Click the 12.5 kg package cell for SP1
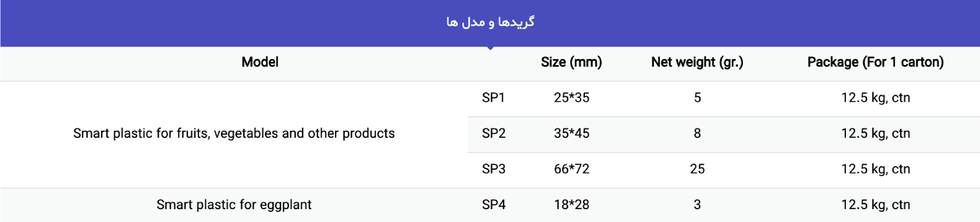 pos(875,98)
